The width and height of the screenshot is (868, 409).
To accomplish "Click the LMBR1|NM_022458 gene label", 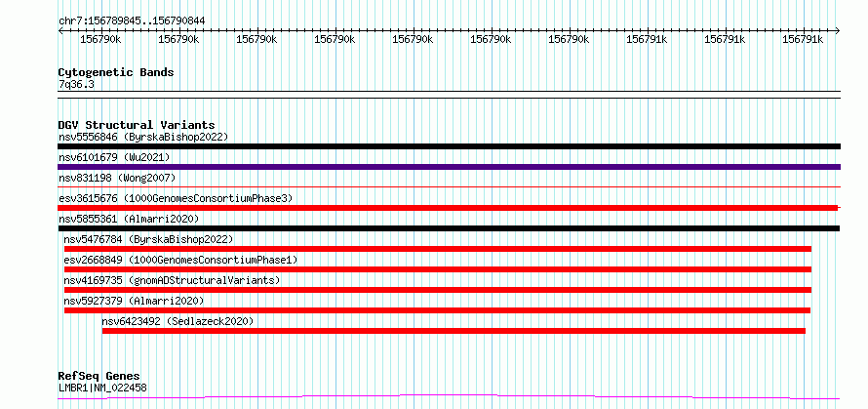I will (102, 388).
